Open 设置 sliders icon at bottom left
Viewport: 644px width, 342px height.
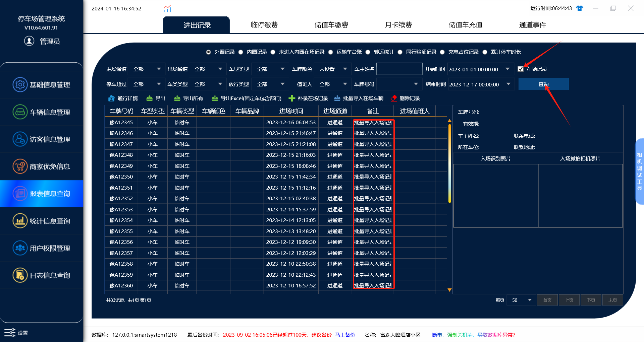(10, 333)
